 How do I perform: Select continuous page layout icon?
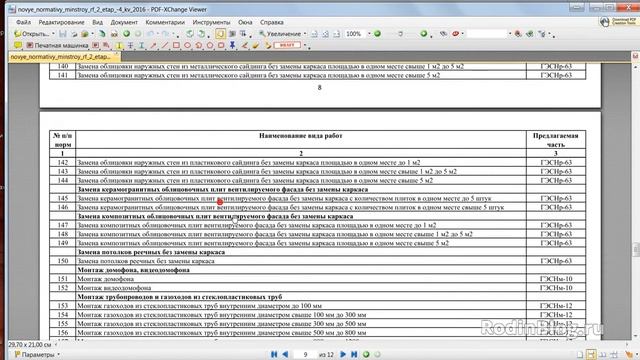click(591, 355)
